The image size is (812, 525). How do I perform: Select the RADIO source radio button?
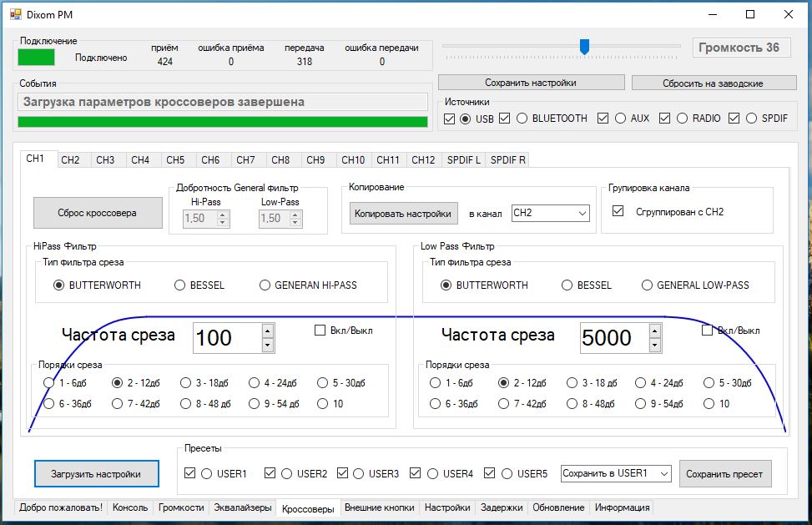click(682, 119)
